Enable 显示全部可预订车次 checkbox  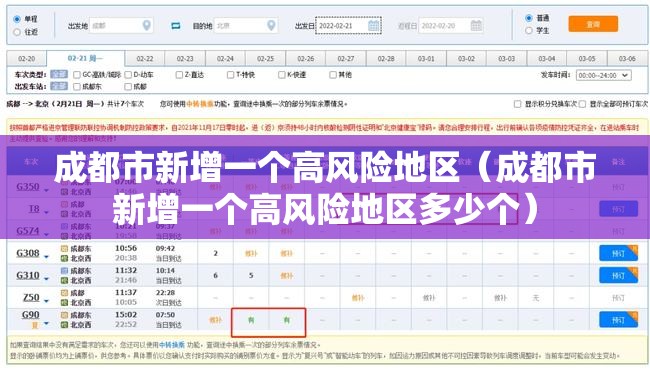coord(582,104)
